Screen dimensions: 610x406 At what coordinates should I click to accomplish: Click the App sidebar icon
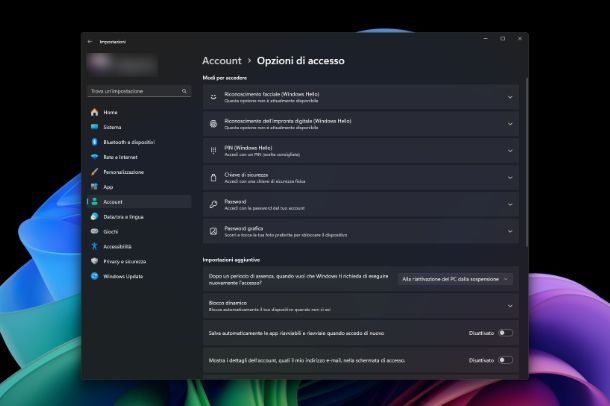94,187
